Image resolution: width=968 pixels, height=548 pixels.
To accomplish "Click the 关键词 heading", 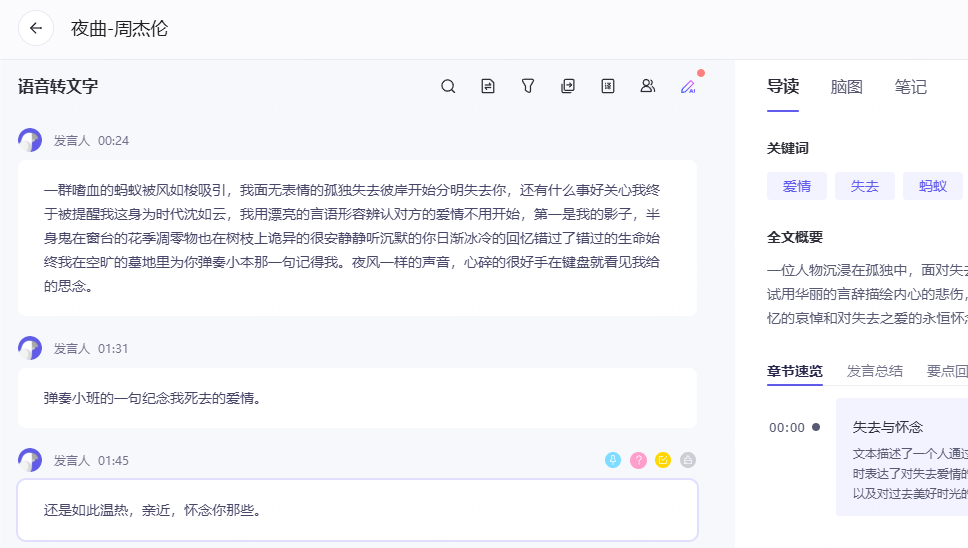I will tap(788, 148).
